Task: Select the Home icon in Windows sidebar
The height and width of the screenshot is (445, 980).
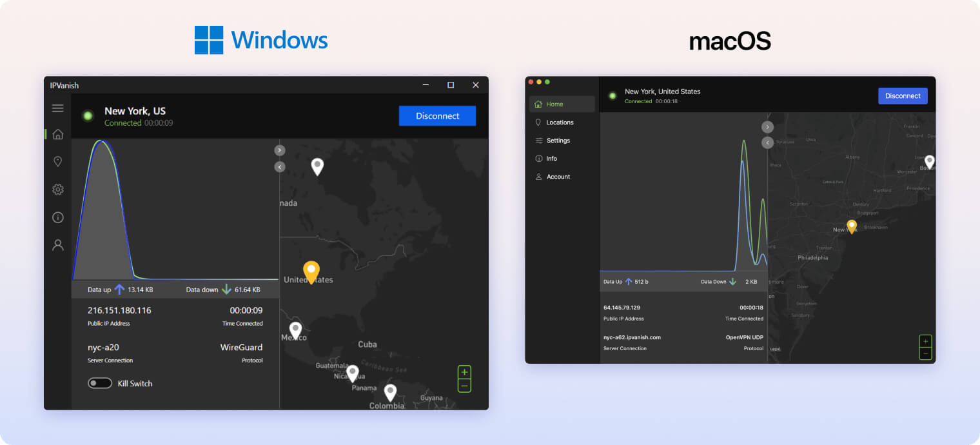Action: click(x=57, y=133)
